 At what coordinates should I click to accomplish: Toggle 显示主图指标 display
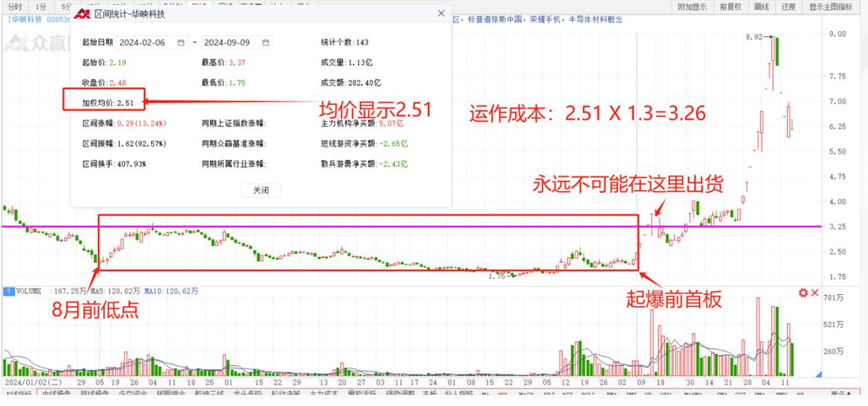point(830,7)
